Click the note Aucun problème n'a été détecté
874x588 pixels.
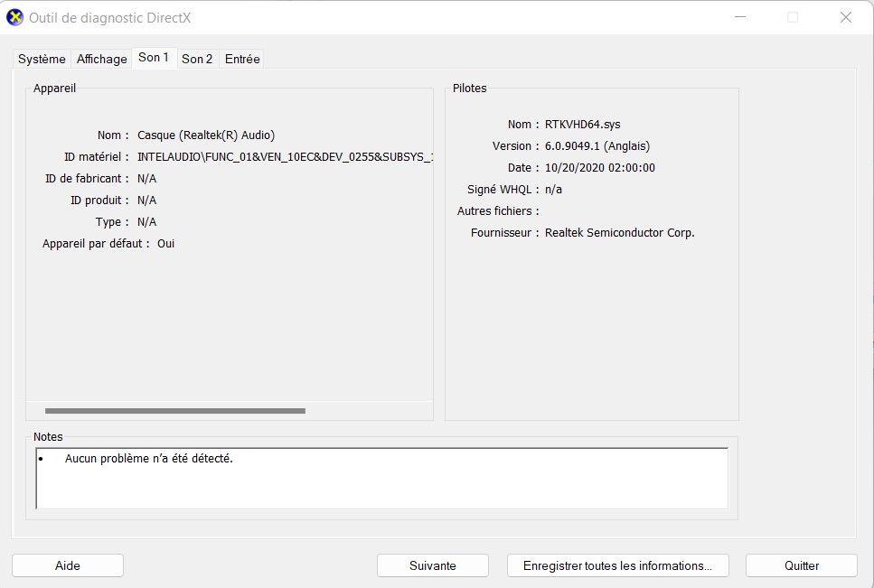(x=149, y=459)
